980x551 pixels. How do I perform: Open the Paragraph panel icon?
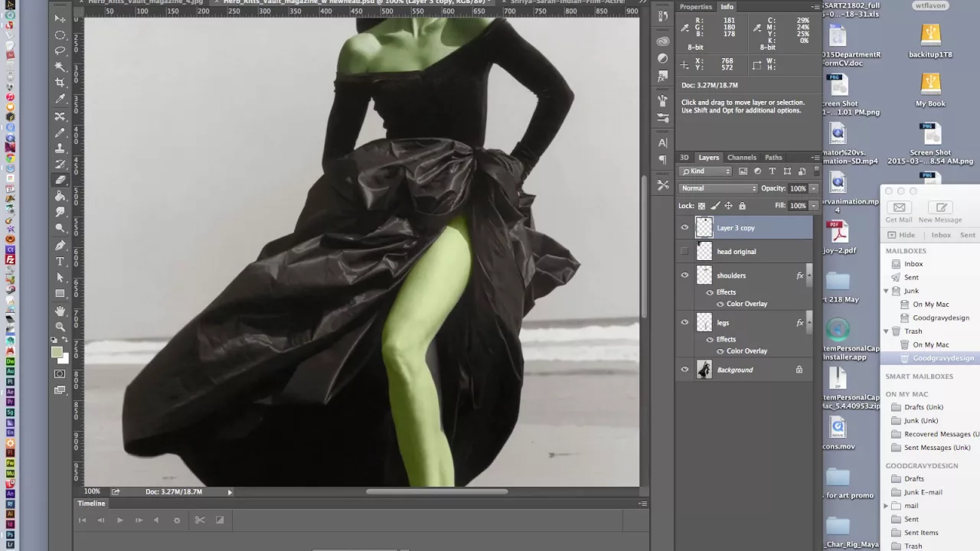click(663, 160)
